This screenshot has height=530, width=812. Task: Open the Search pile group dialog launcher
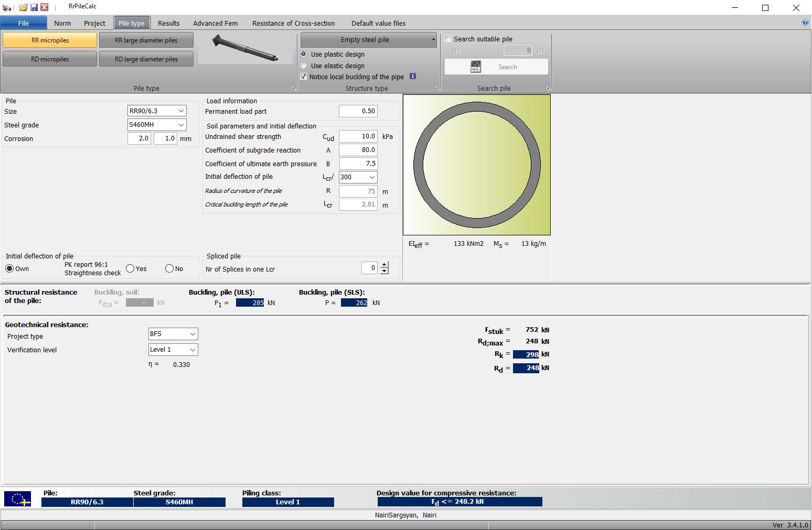coord(548,88)
